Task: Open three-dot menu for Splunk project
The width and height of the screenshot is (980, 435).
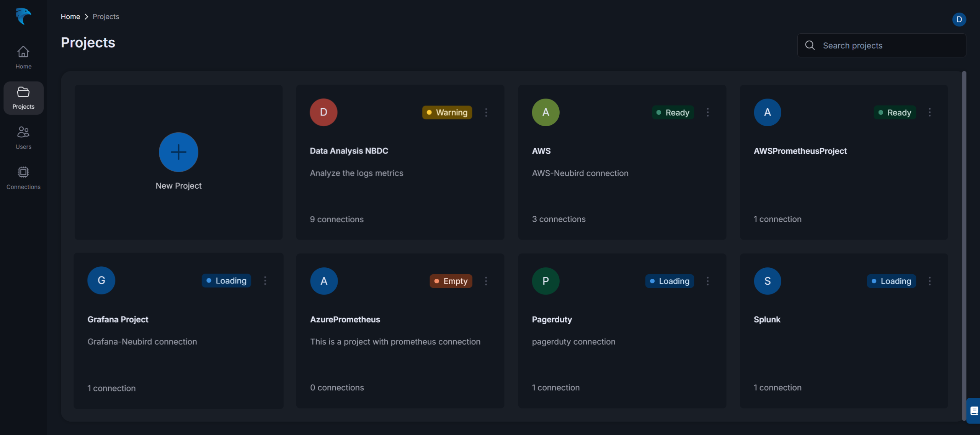Action: (x=929, y=281)
